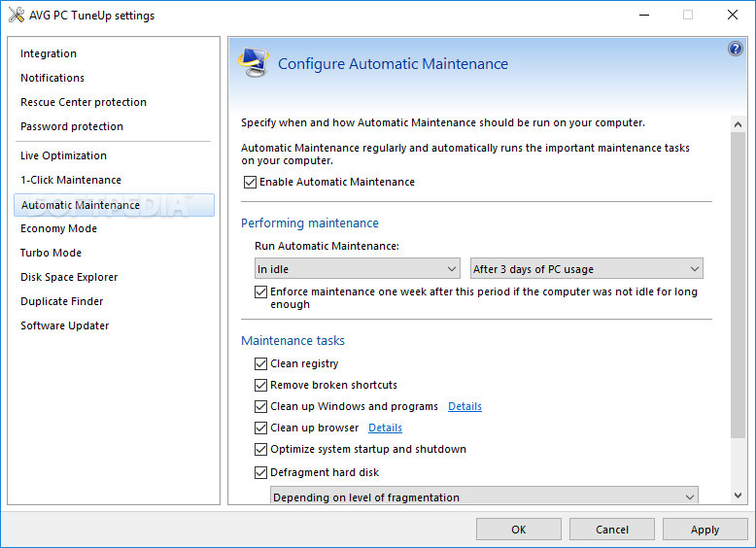Open Details link for Clean up browser
Image resolution: width=756 pixels, height=548 pixels.
point(385,428)
